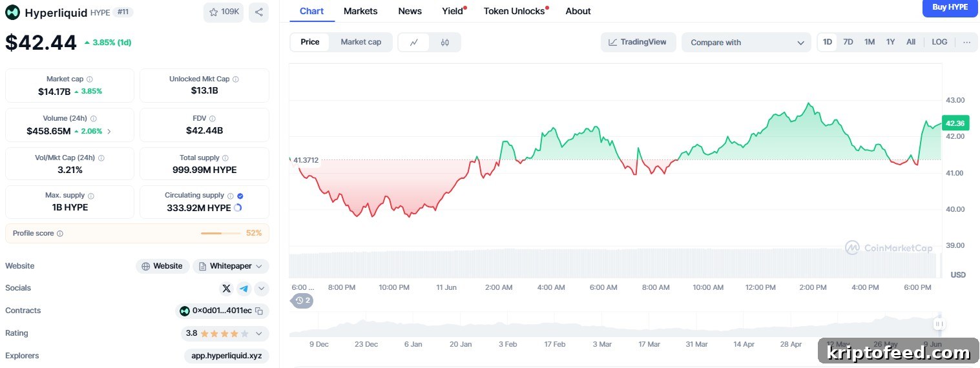Open the TradingView chart button
Screen dimensions: 980x368
638,43
